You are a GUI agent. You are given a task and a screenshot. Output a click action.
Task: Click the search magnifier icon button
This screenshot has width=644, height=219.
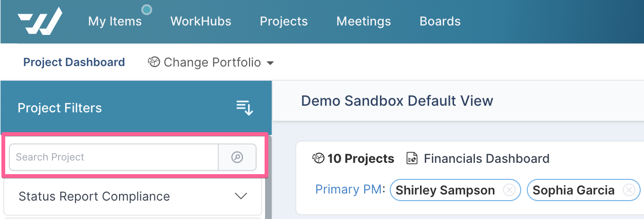(237, 157)
